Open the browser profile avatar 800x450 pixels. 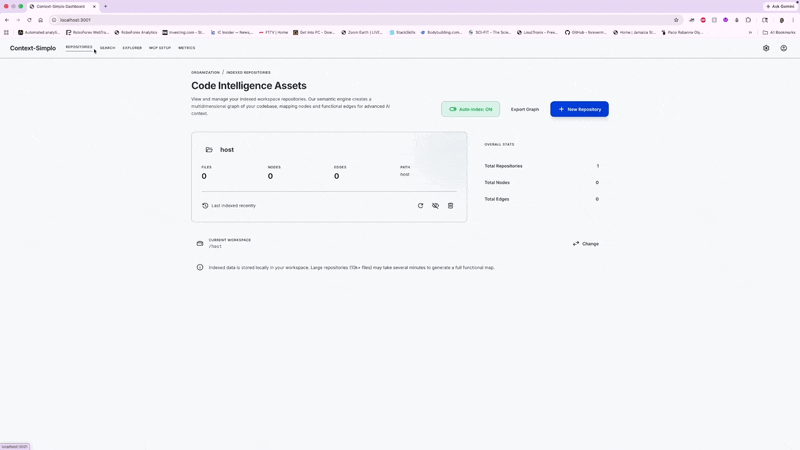click(782, 20)
